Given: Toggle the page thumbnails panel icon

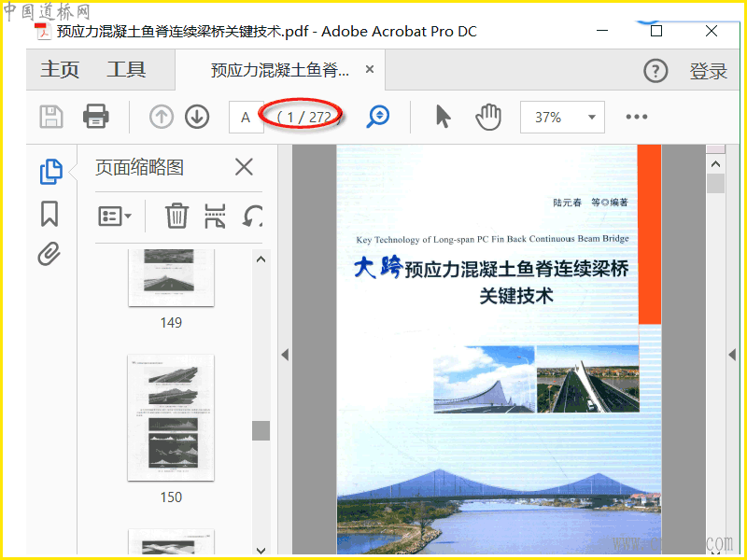Looking at the screenshot, I should 50,172.
